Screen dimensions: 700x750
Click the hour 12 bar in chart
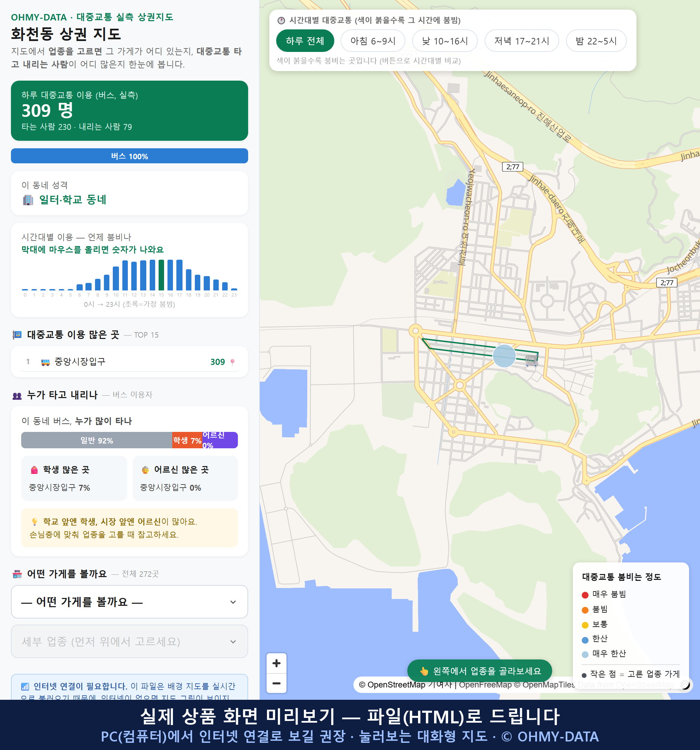click(x=134, y=276)
